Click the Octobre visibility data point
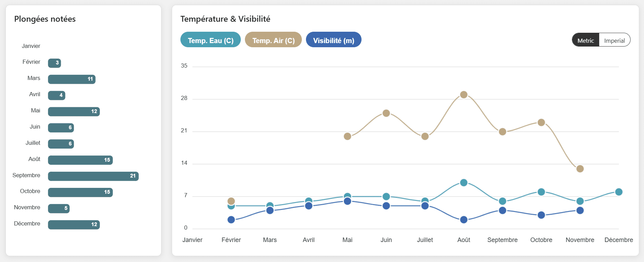The width and height of the screenshot is (644, 262). pos(541,215)
